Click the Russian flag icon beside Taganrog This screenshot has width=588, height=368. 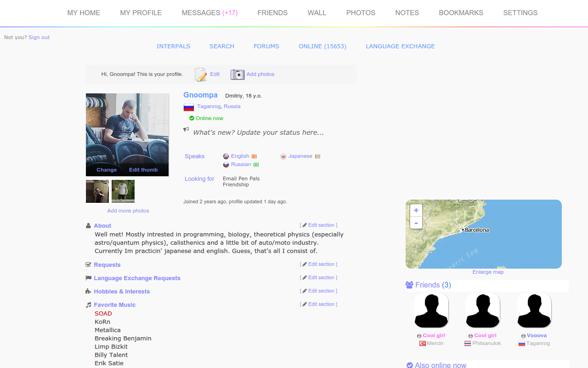tap(188, 107)
